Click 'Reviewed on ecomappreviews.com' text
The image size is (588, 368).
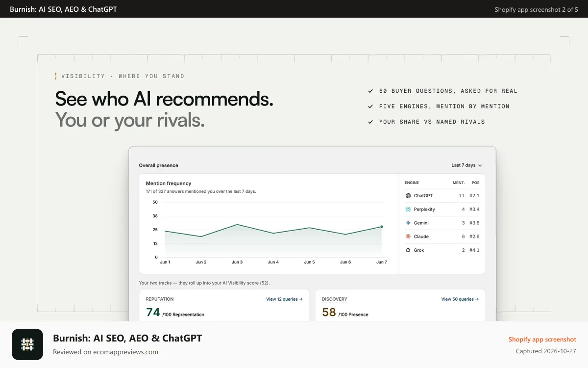point(105,352)
